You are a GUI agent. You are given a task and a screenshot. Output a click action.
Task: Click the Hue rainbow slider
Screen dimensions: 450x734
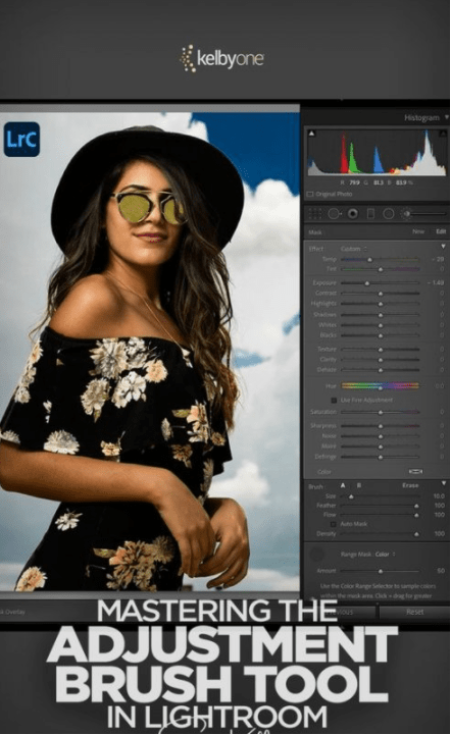[x=380, y=386]
